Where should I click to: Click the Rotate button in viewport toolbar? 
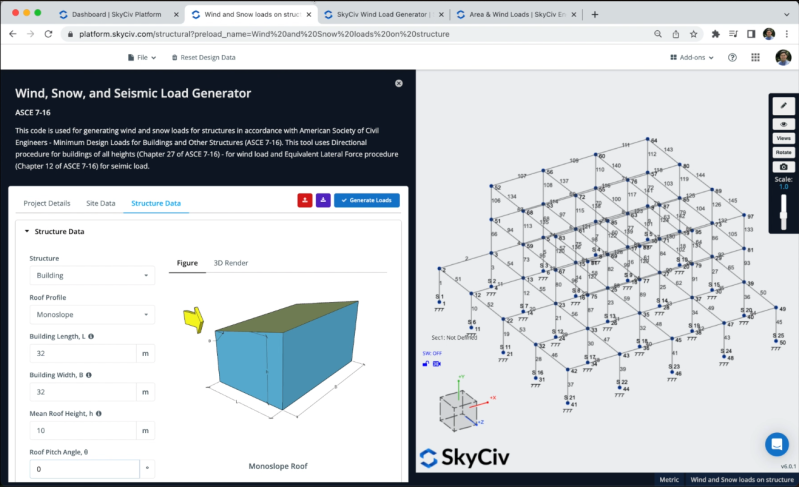coord(783,152)
